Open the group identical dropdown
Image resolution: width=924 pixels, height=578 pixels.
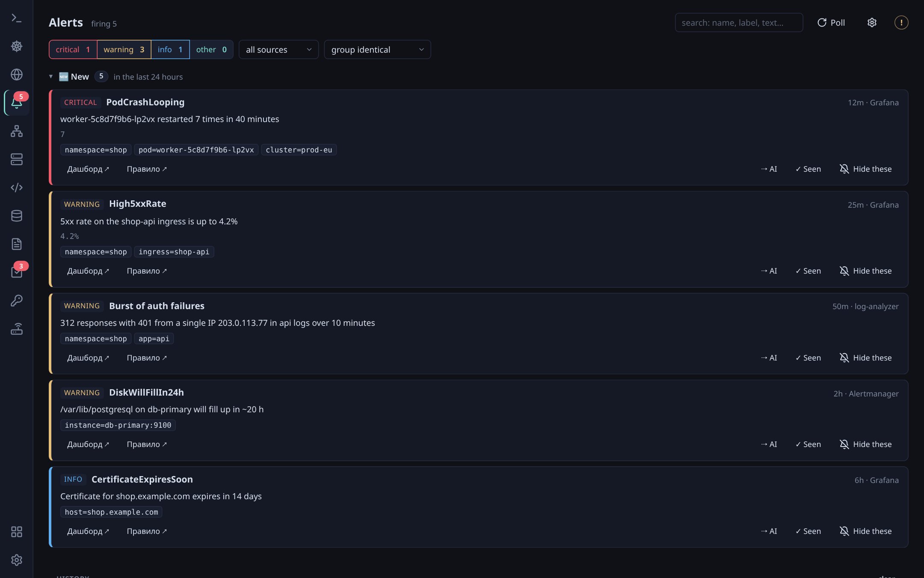[377, 50]
